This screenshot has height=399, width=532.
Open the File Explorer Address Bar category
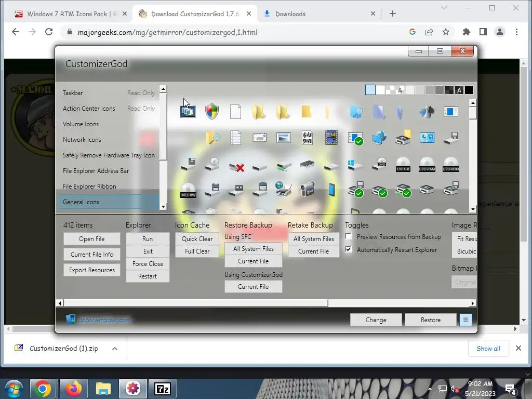(x=109, y=170)
